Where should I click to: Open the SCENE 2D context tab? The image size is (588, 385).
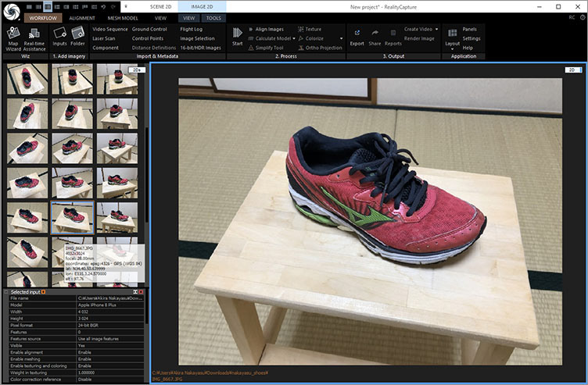(160, 7)
